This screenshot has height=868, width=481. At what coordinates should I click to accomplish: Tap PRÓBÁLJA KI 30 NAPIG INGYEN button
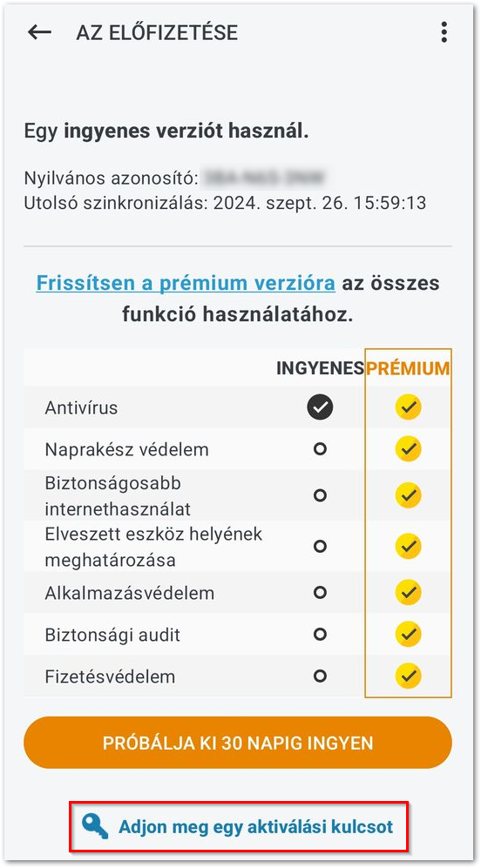pyautogui.click(x=238, y=743)
